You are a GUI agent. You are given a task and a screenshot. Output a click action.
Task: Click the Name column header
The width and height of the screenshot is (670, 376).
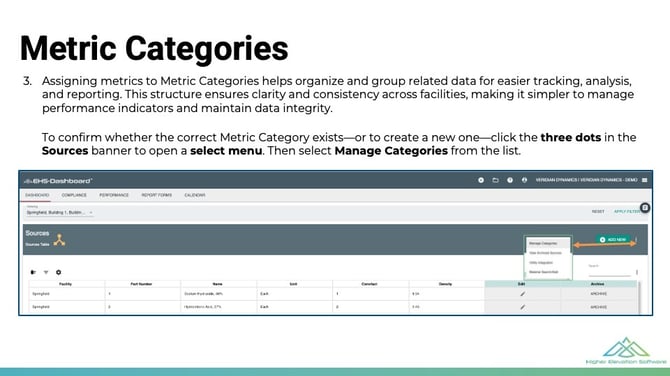tap(217, 284)
